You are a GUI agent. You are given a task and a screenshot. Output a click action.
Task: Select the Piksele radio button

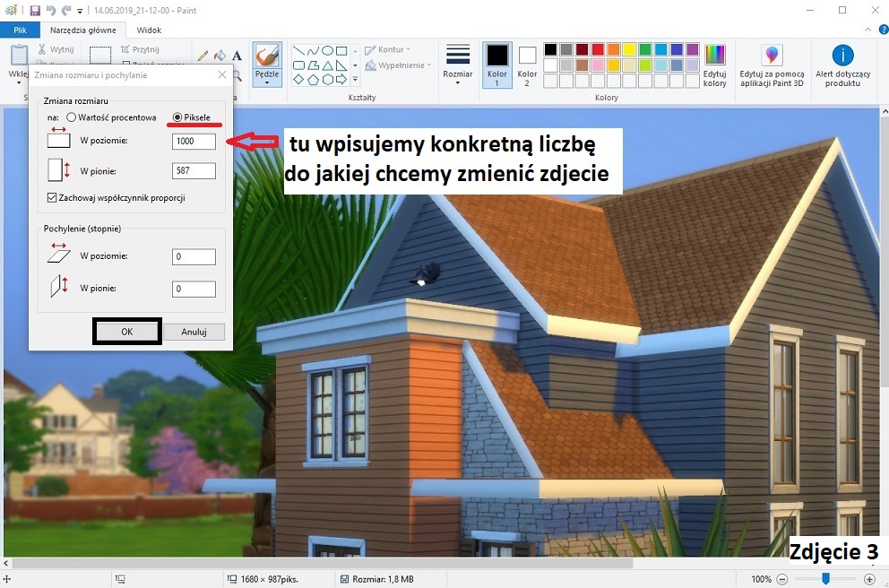coord(177,117)
